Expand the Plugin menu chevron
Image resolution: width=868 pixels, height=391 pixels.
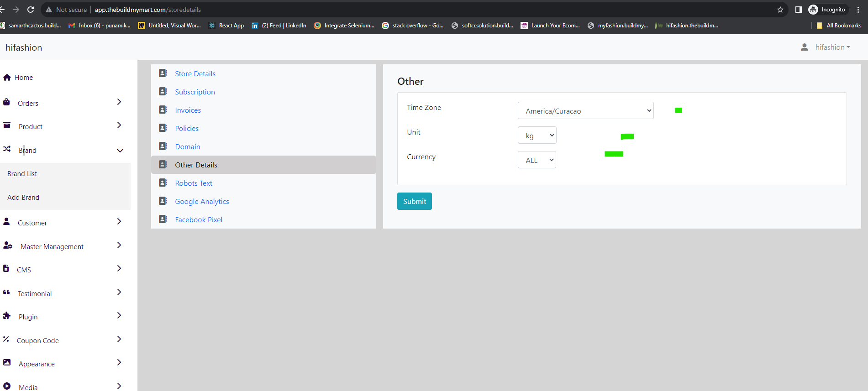(x=119, y=315)
